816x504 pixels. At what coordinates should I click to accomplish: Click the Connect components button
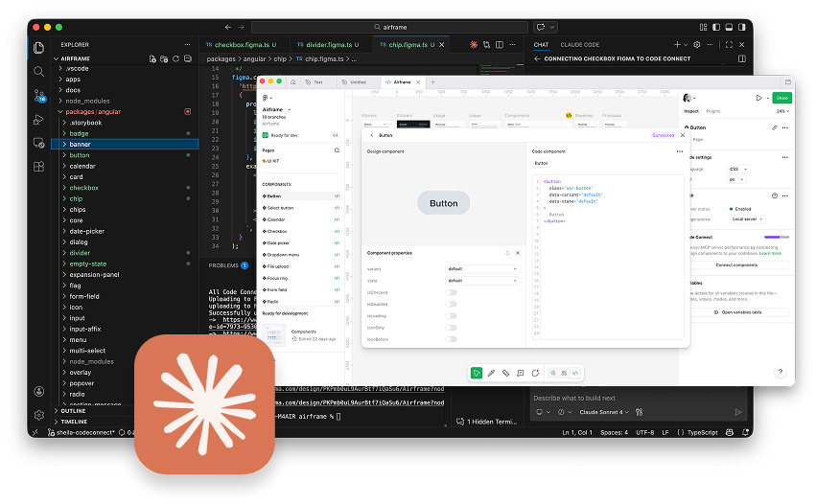point(736,264)
